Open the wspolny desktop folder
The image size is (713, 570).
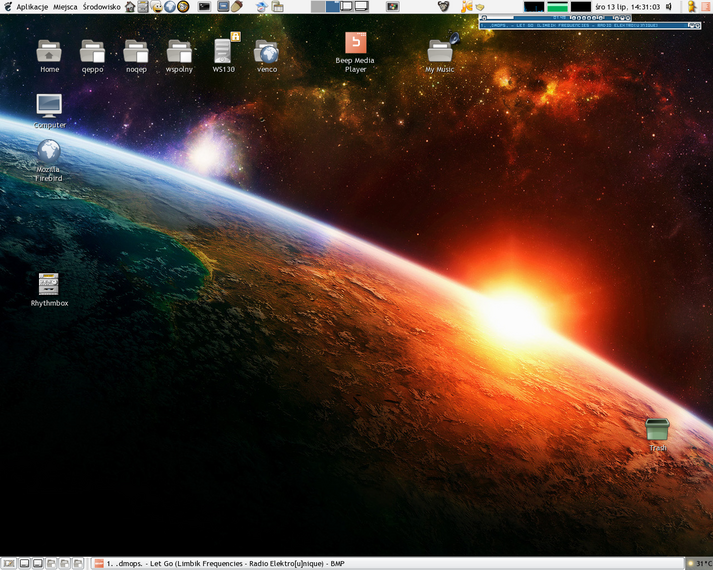click(x=179, y=56)
